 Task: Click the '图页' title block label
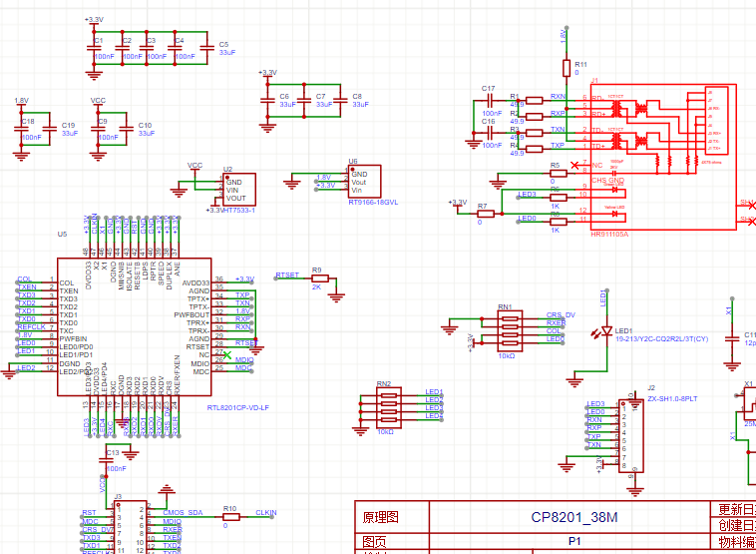tap(375, 541)
